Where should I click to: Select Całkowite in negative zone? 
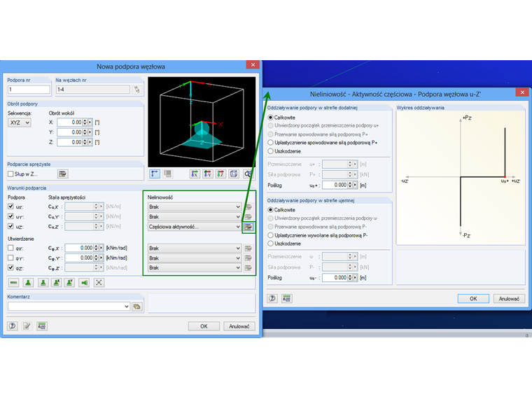271,210
